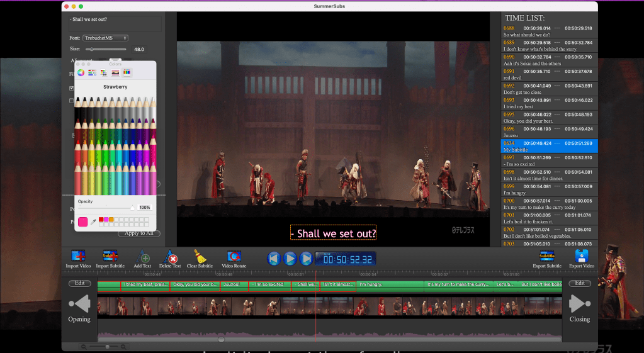644x353 pixels.
Task: Select the image palettes tab in Colors
Action: pos(115,72)
